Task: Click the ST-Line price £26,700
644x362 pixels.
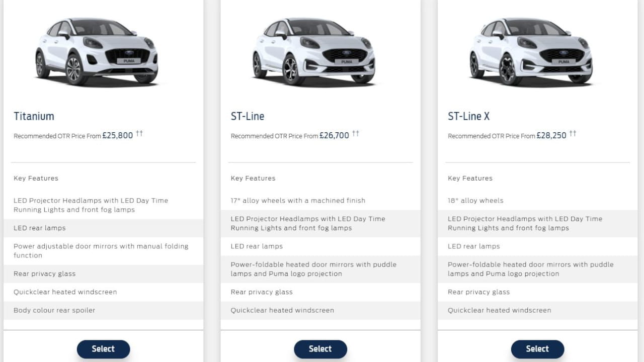Action: pyautogui.click(x=334, y=135)
